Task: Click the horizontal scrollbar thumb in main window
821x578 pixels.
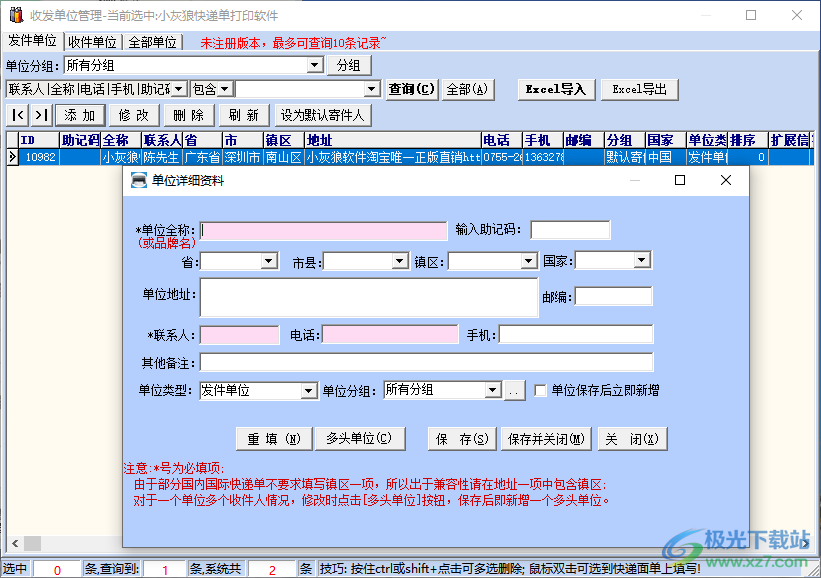Action: click(x=32, y=543)
